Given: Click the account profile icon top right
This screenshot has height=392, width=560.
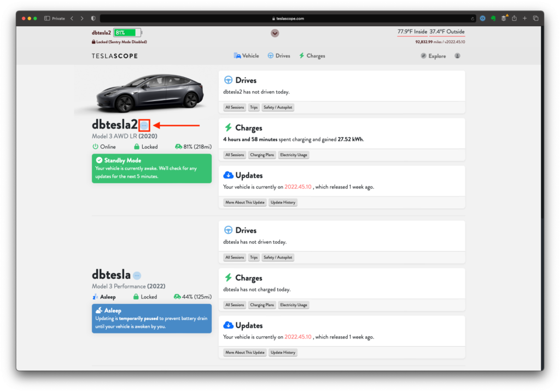Looking at the screenshot, I should click(x=457, y=55).
